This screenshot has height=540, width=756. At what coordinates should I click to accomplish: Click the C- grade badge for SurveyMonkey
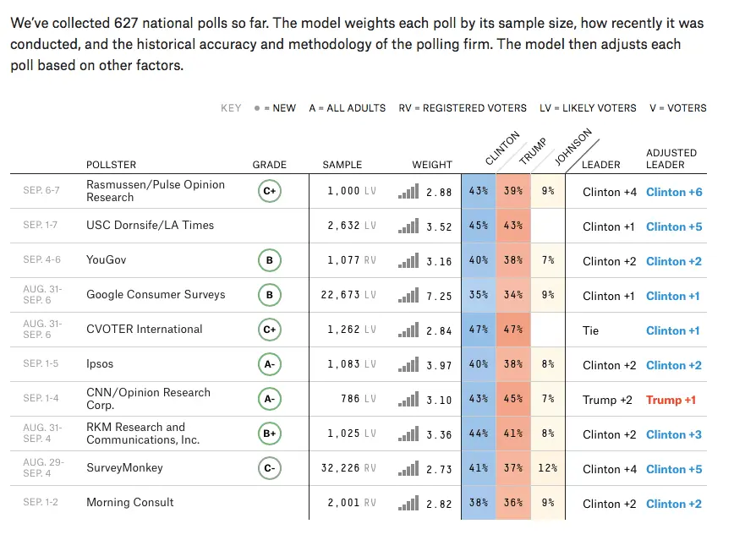[270, 469]
